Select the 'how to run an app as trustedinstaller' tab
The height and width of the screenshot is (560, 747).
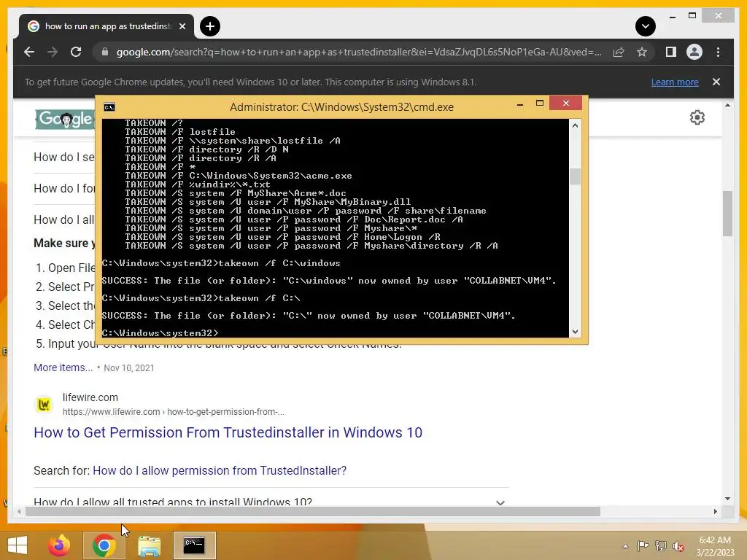pyautogui.click(x=107, y=26)
